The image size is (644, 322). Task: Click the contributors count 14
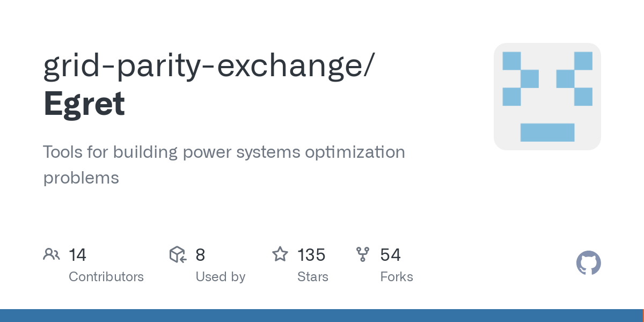pyautogui.click(x=77, y=255)
